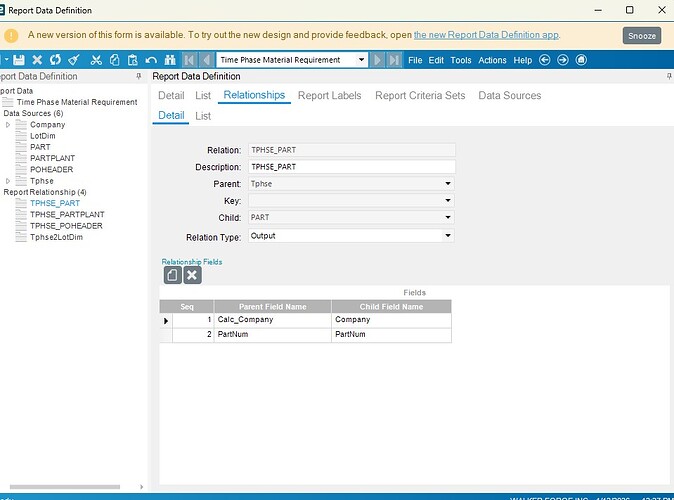Image resolution: width=674 pixels, height=500 pixels.
Task: Snooze the new version notification
Action: coord(641,35)
